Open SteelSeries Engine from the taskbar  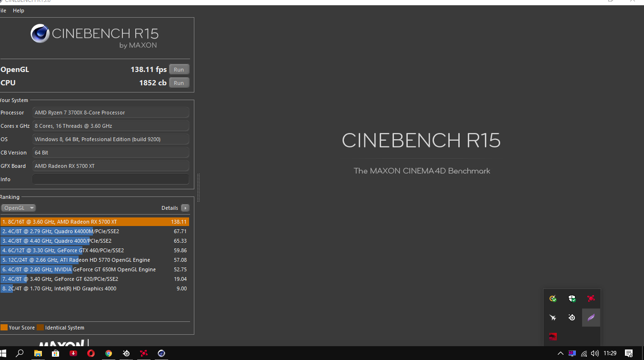(126, 353)
